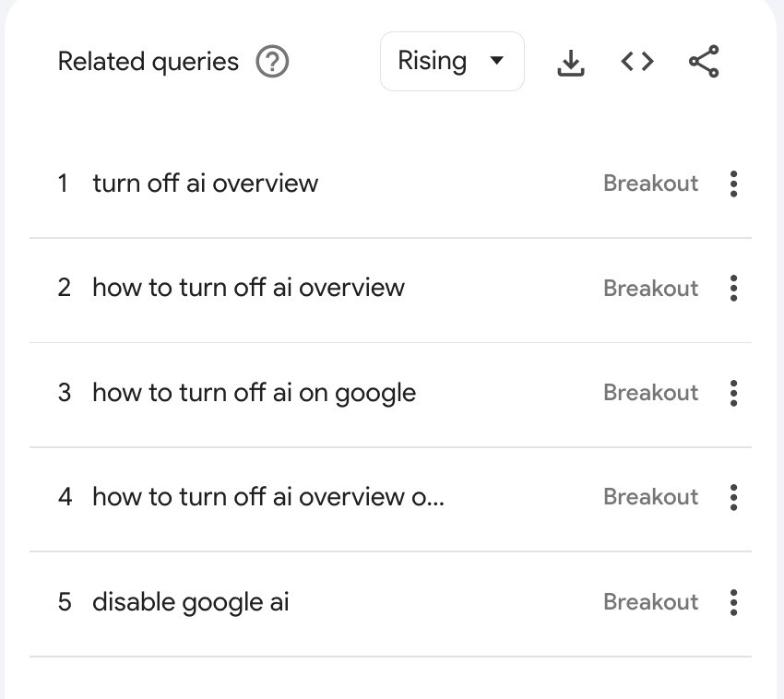Download the related queries CSV

(571, 63)
